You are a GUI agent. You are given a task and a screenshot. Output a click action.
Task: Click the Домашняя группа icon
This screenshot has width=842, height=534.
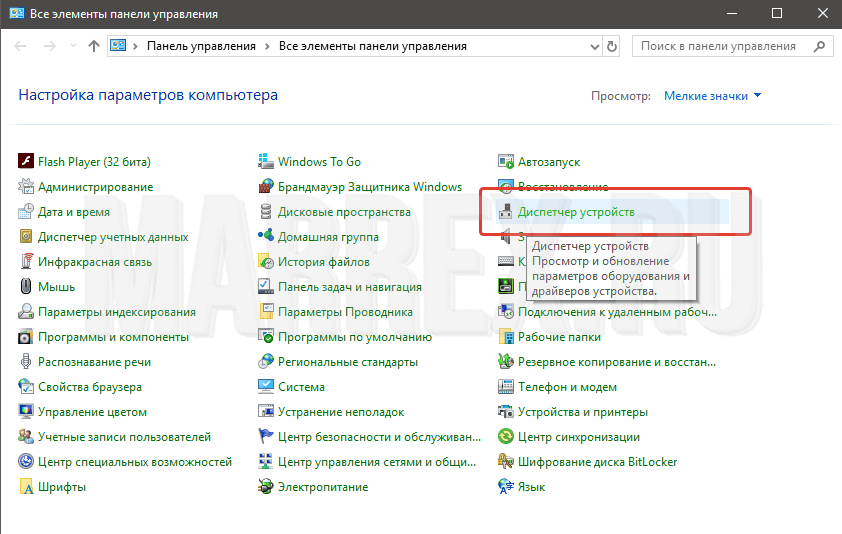click(266, 236)
